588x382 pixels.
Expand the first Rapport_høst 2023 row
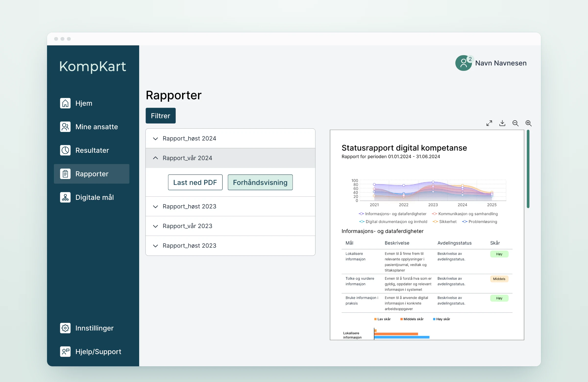(x=231, y=206)
